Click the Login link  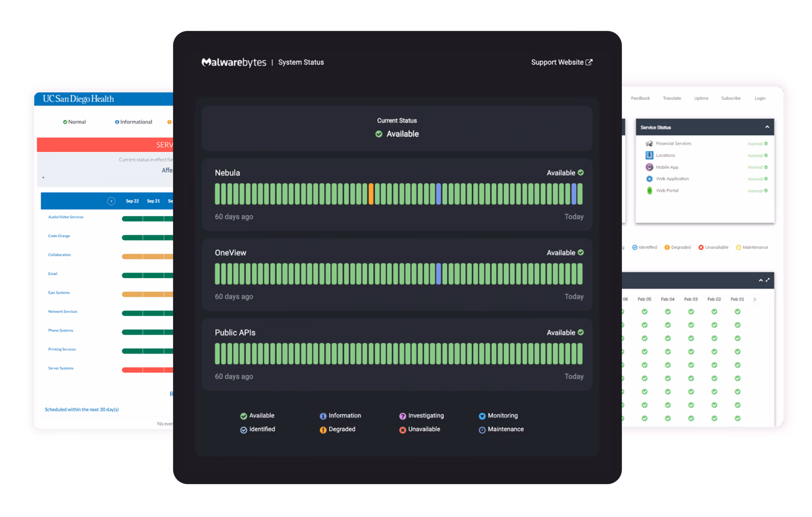point(760,98)
